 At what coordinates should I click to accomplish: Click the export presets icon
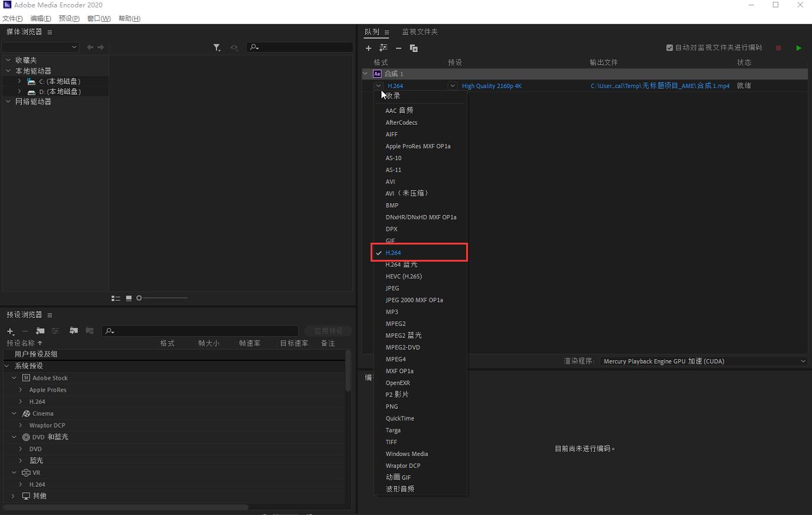click(90, 331)
